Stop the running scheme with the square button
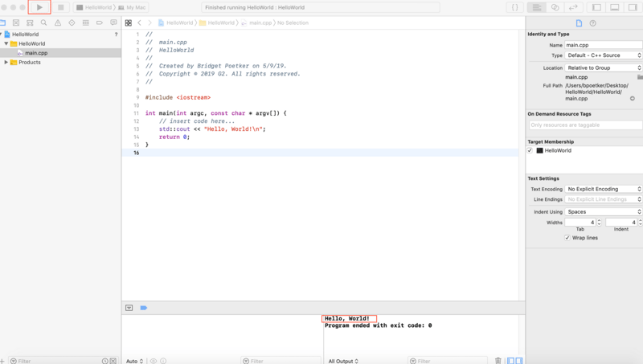 tap(61, 7)
